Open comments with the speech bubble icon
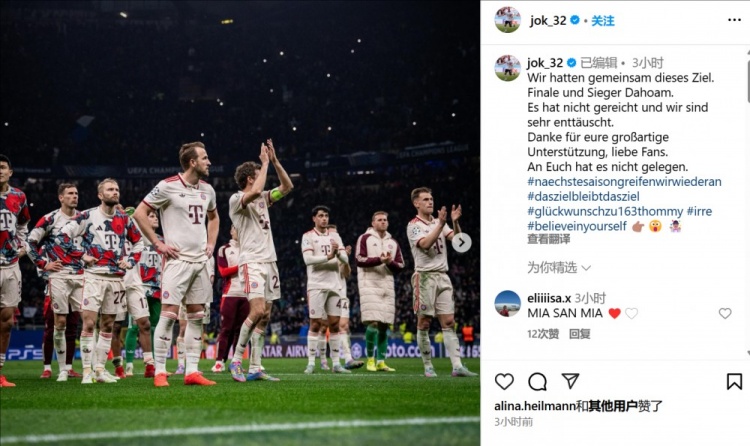Screen dimensions: 750x446 click(x=537, y=381)
